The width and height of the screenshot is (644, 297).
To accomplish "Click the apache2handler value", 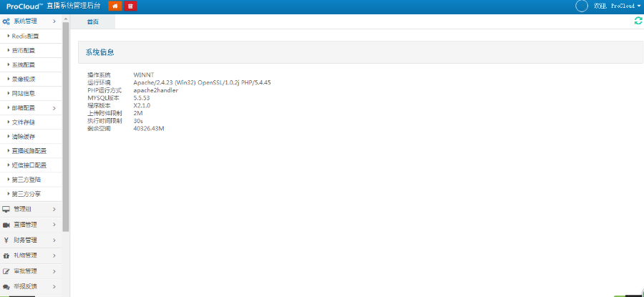I will pyautogui.click(x=156, y=90).
